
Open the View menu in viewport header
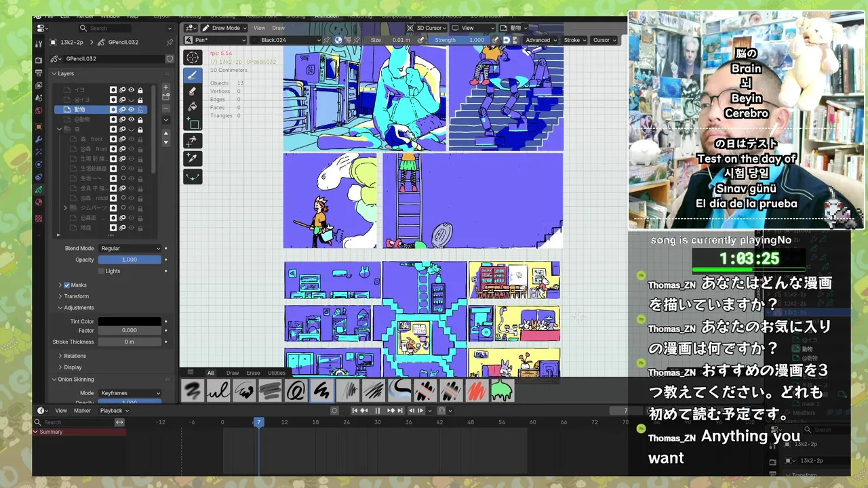click(259, 28)
